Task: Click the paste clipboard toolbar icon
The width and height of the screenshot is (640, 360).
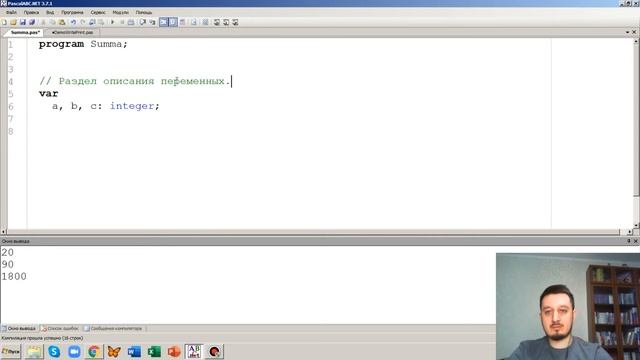Action: (x=62, y=22)
